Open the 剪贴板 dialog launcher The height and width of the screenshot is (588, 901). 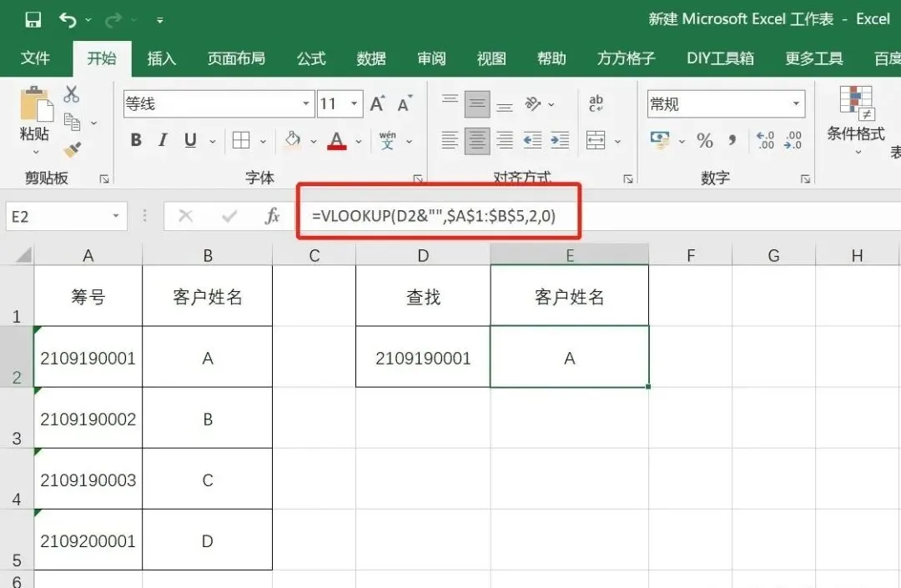(104, 179)
